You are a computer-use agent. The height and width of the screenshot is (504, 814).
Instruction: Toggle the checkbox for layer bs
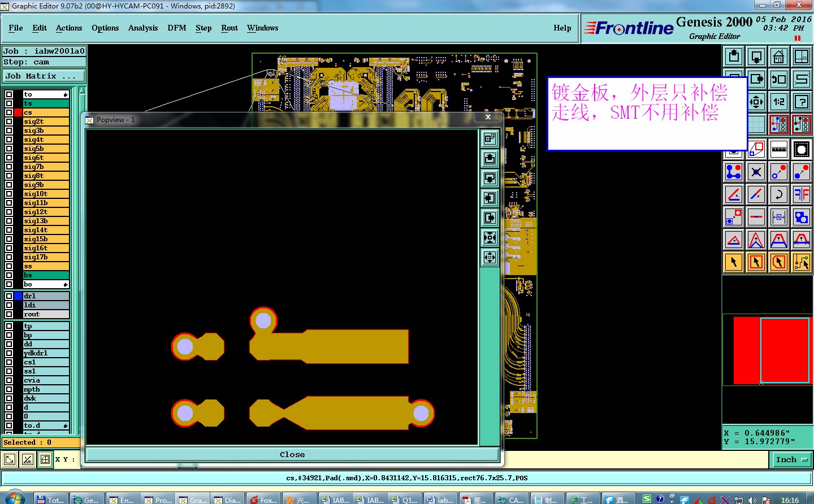(x=9, y=275)
